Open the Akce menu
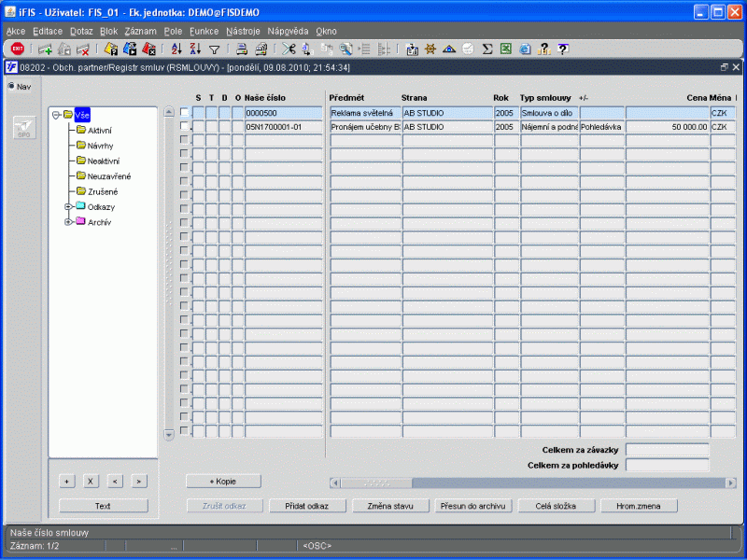This screenshot has width=747, height=560. point(16,32)
